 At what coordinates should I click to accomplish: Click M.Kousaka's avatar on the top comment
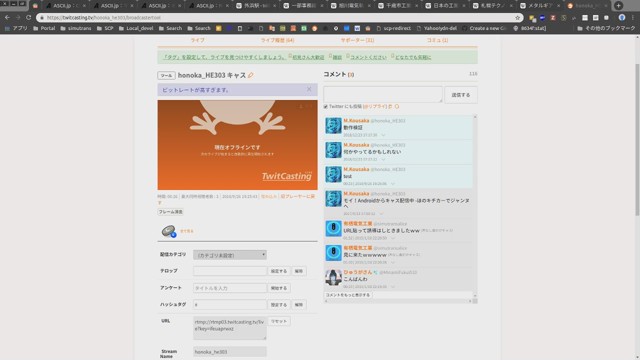tap(333, 126)
